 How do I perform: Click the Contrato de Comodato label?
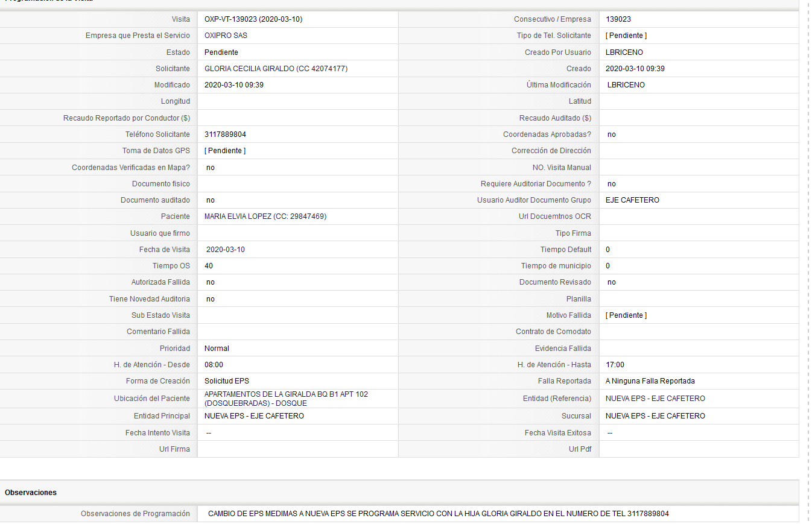pos(553,332)
